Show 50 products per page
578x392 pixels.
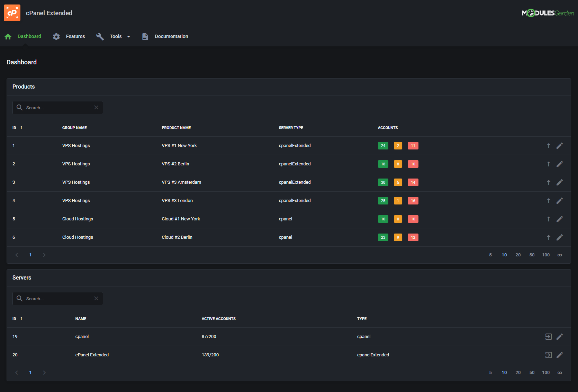click(532, 255)
